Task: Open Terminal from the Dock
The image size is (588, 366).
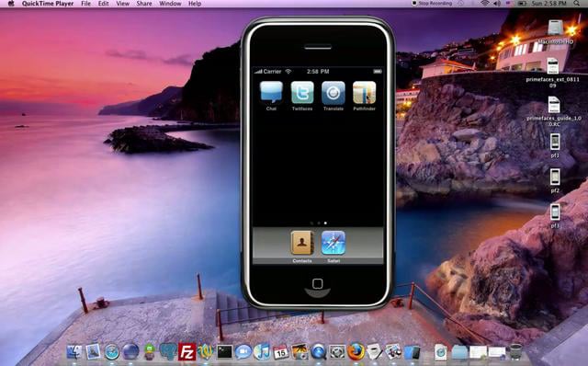Action: 224,352
